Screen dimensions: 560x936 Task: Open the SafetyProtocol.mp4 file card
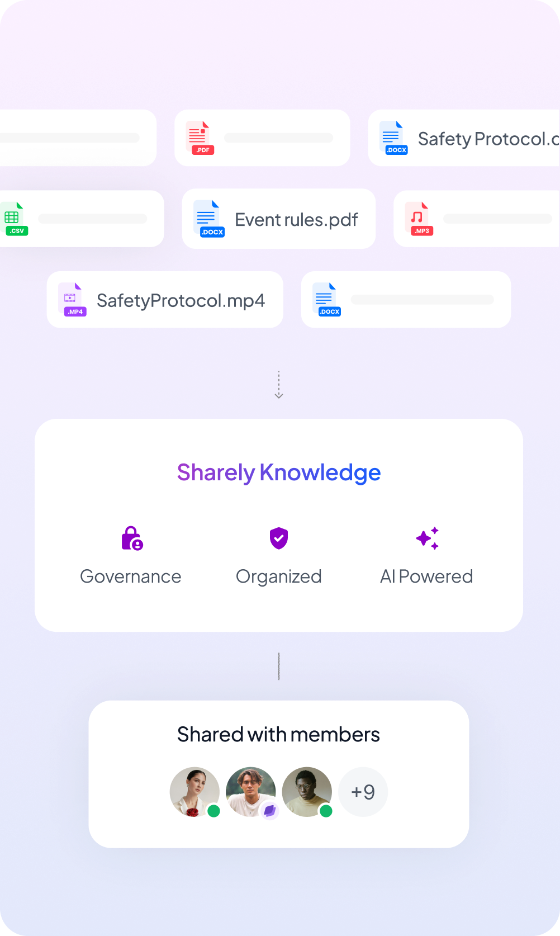click(165, 300)
